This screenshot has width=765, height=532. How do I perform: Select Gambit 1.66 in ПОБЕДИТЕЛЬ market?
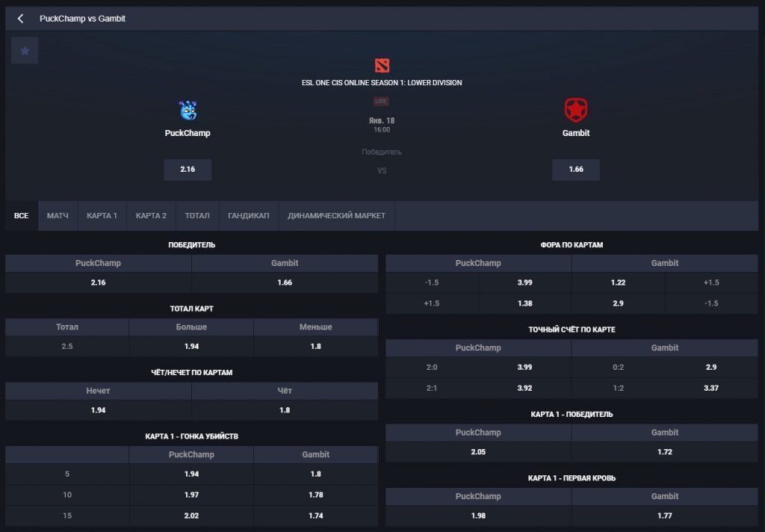click(x=285, y=282)
